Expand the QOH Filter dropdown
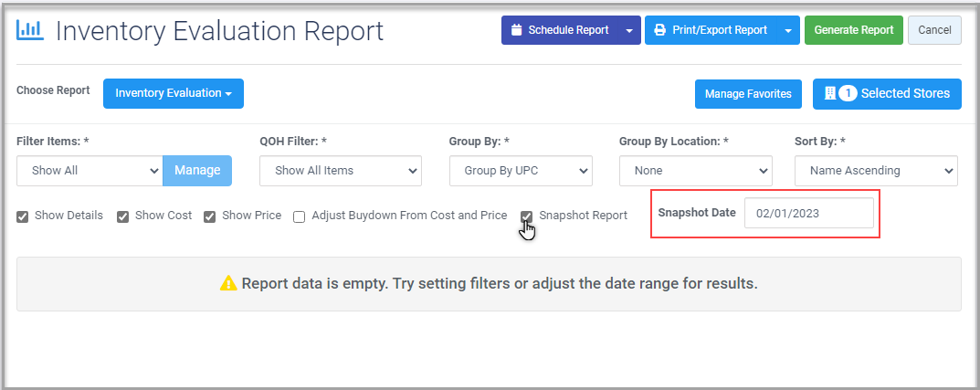 341,171
